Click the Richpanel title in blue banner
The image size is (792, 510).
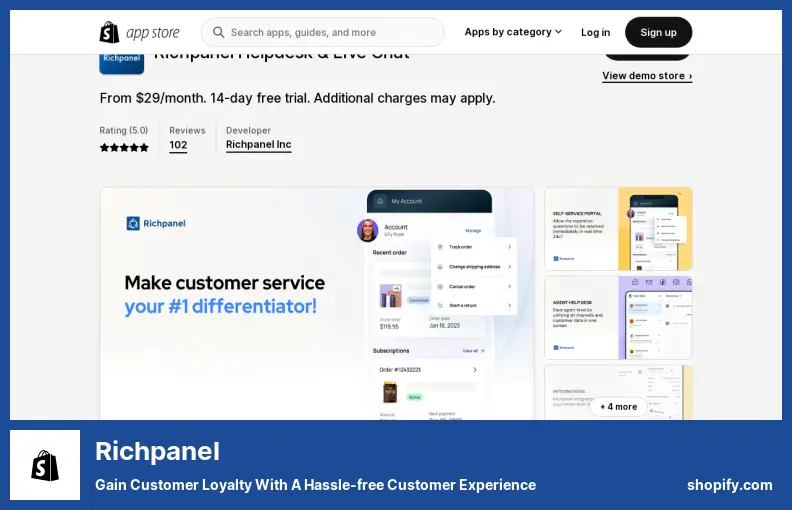coord(157,451)
